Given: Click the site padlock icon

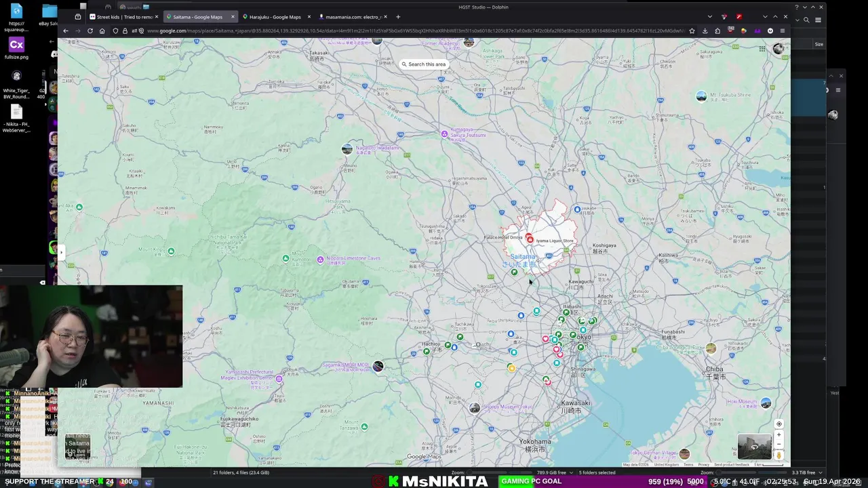Looking at the screenshot, I should pyautogui.click(x=125, y=30).
